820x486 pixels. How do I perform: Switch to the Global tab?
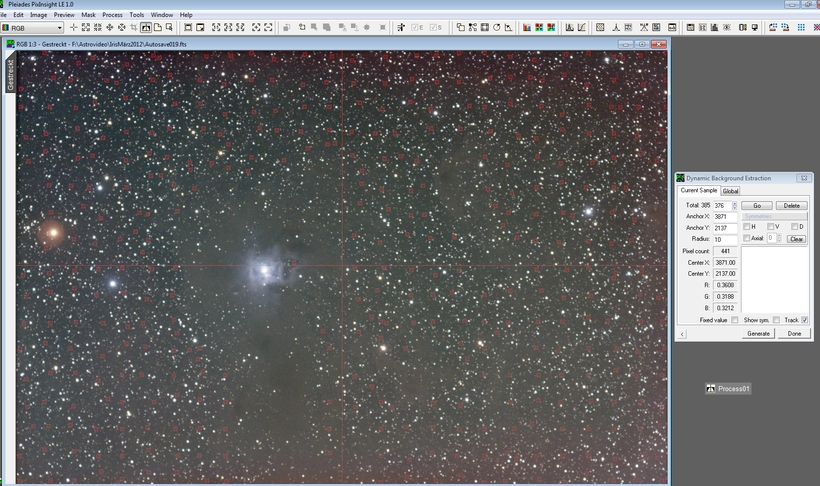731,191
